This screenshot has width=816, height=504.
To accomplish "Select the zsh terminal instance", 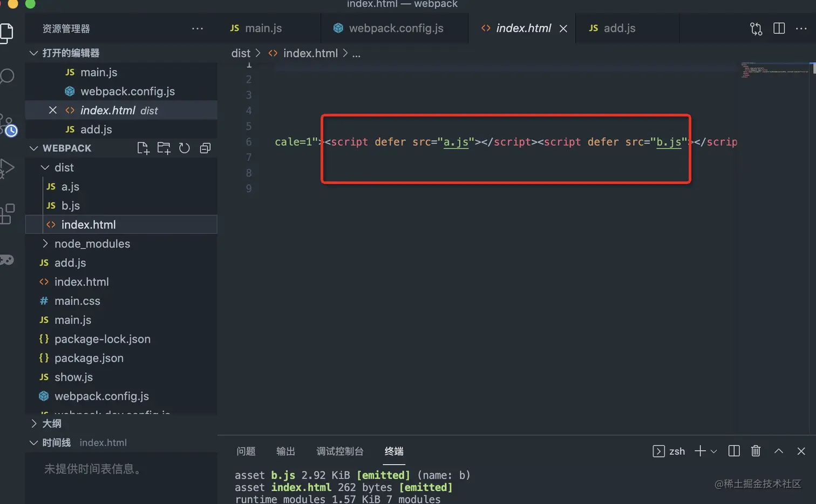I will click(x=669, y=451).
